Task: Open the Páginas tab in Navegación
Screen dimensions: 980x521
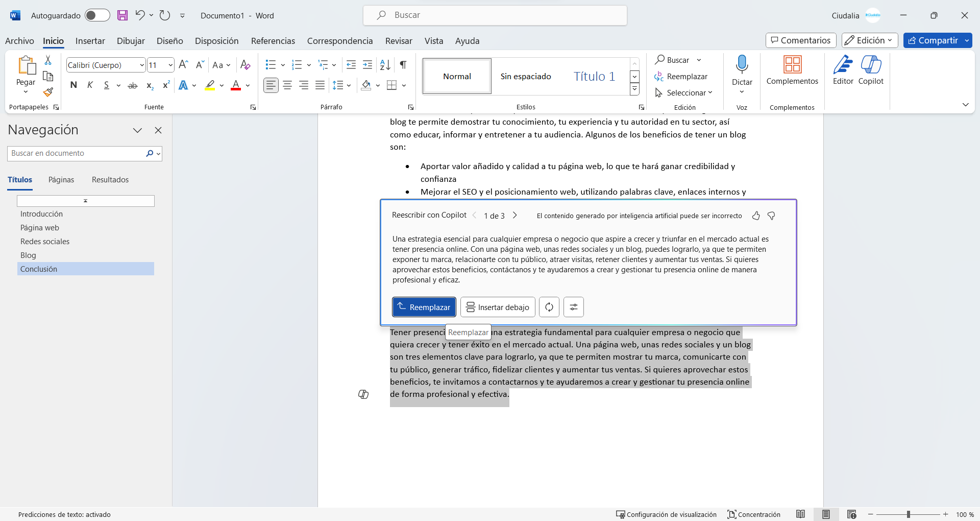Action: (61, 179)
